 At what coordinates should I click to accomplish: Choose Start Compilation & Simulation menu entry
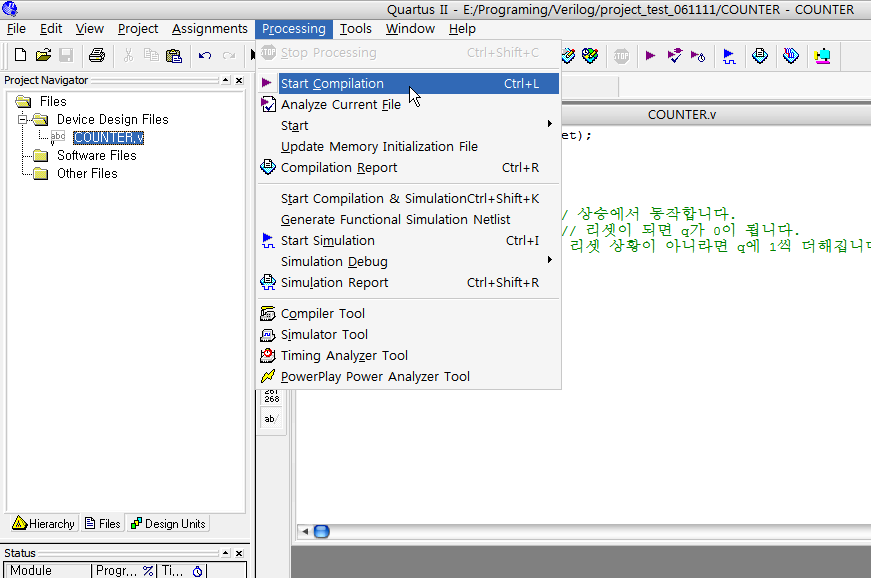[x=408, y=199]
